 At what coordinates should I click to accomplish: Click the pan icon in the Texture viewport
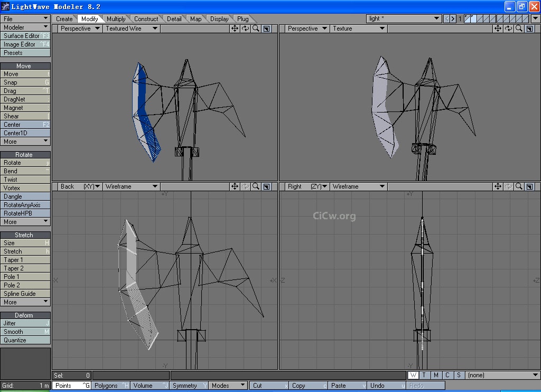pyautogui.click(x=498, y=29)
